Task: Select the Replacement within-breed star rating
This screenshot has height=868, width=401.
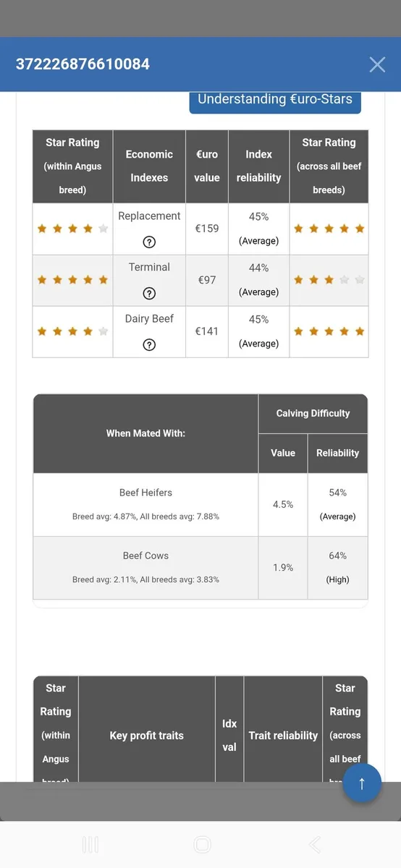Action: tap(72, 229)
